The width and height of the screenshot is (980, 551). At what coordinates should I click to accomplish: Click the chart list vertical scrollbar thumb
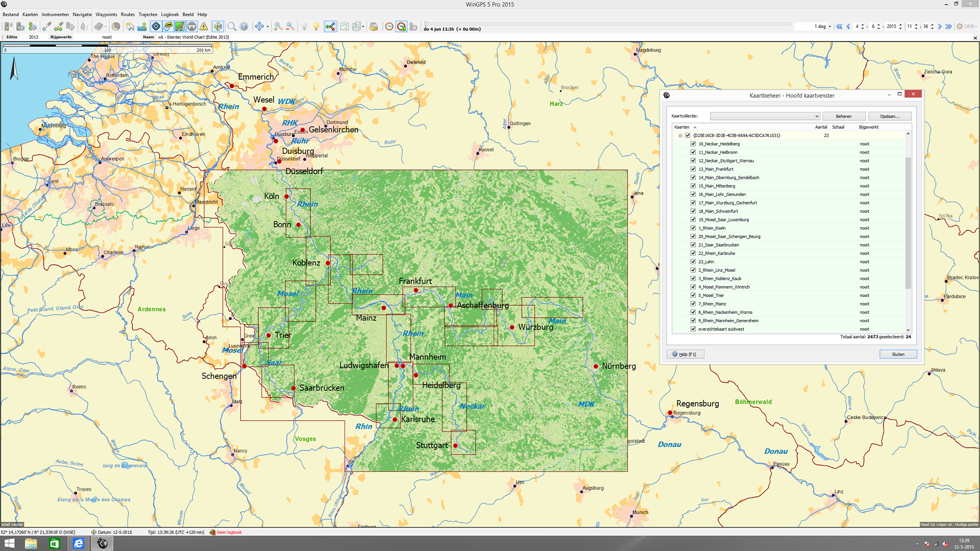(x=908, y=223)
